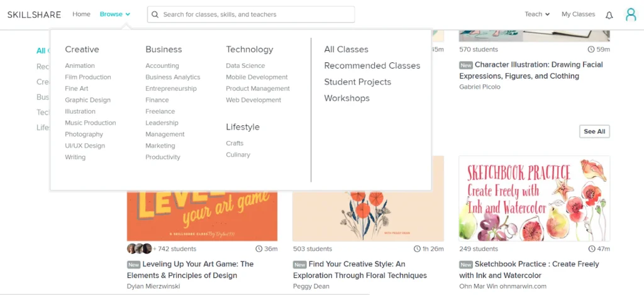Click New badge on Leveling Up class

[x=133, y=265]
